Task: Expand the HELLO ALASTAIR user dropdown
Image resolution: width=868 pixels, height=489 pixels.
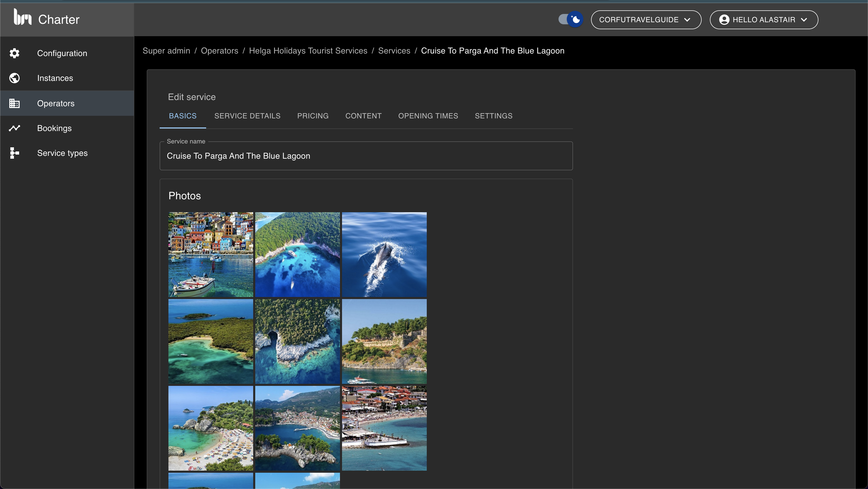Action: pos(764,20)
